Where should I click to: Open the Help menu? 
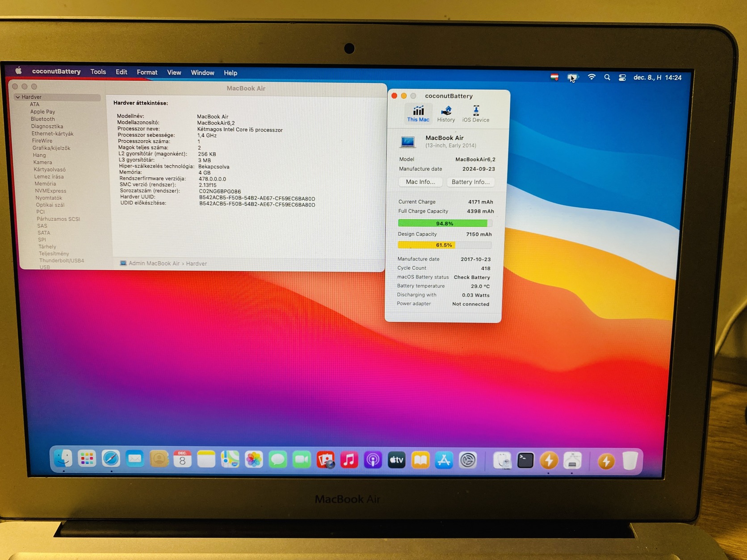click(231, 73)
